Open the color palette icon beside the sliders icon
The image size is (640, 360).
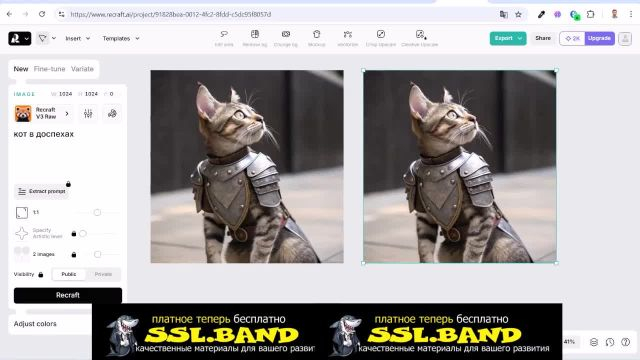[112, 113]
